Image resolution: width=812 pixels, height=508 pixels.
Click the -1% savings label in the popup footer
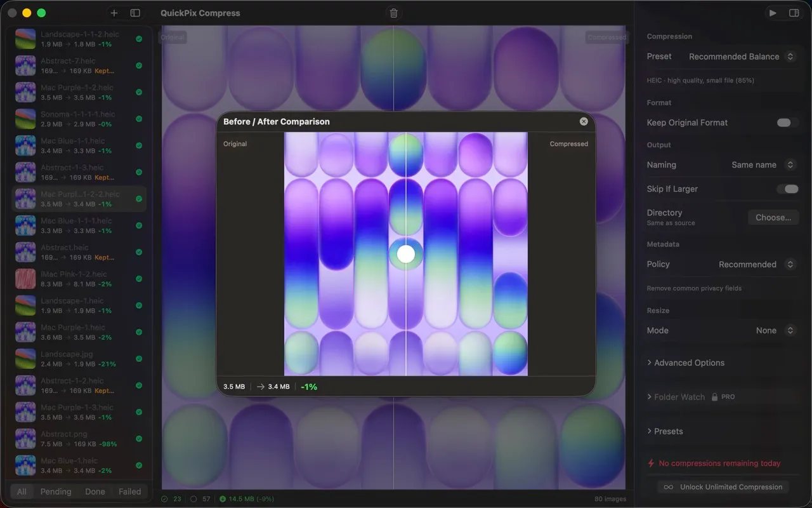tap(309, 387)
